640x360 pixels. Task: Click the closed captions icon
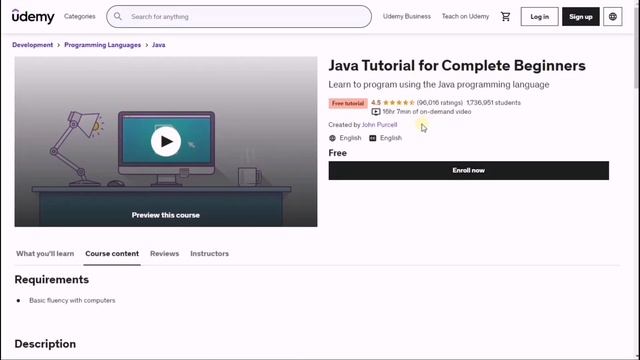[373, 138]
